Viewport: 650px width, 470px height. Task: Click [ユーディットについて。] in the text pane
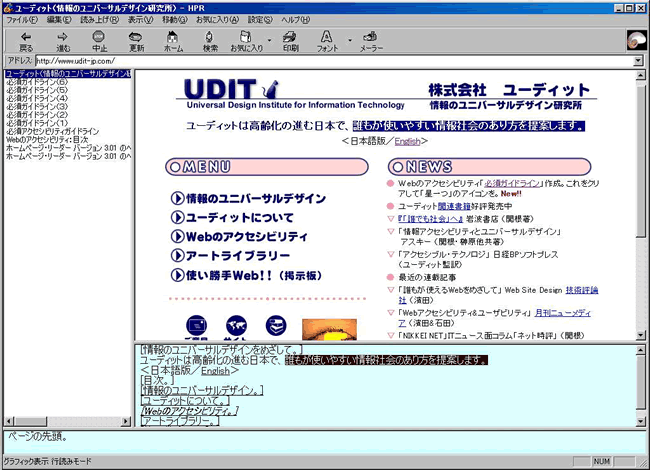[184, 401]
